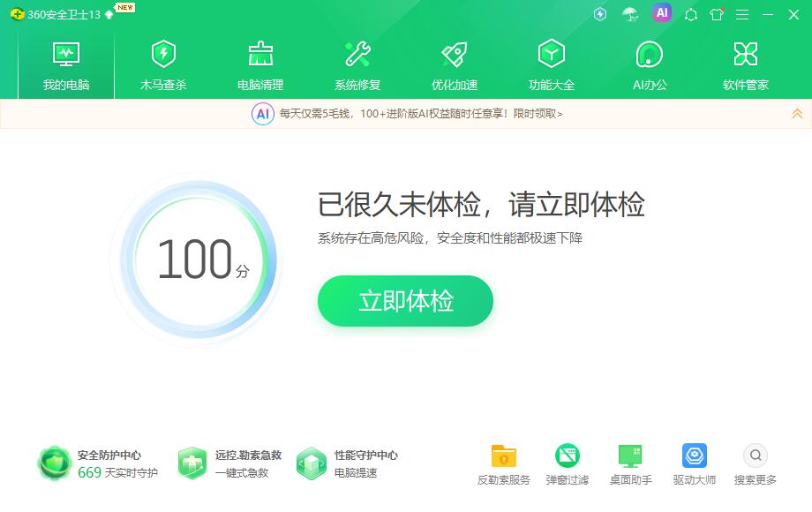The width and height of the screenshot is (812, 512).
Task: Click the 远控.勒索急救 label
Action: [249, 455]
